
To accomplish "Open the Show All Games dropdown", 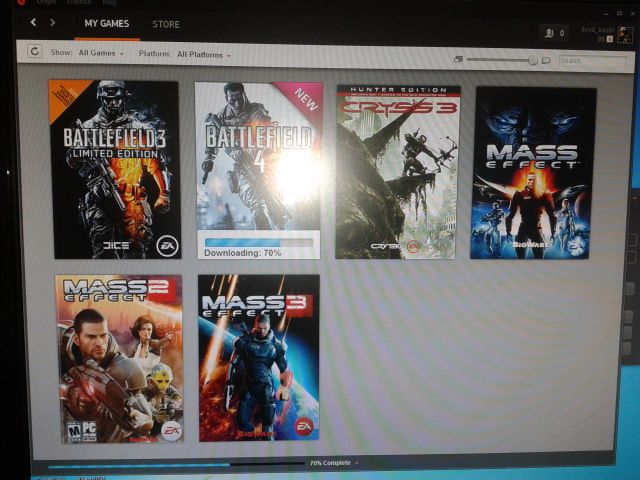I will [100, 52].
